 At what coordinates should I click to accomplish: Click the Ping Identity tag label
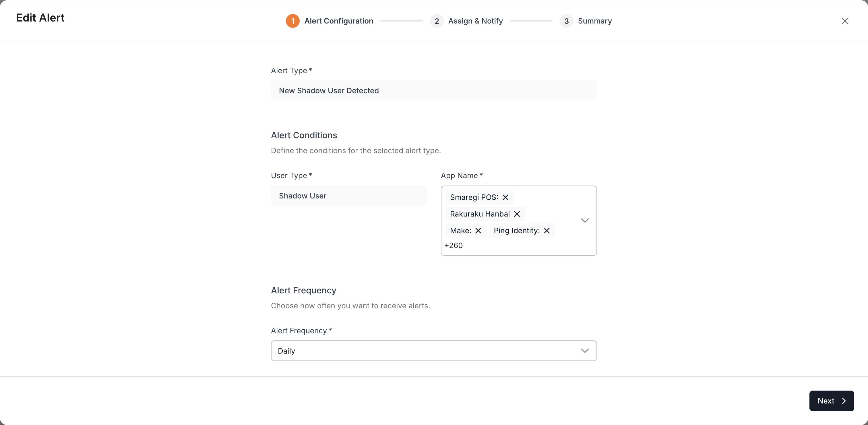click(x=517, y=231)
